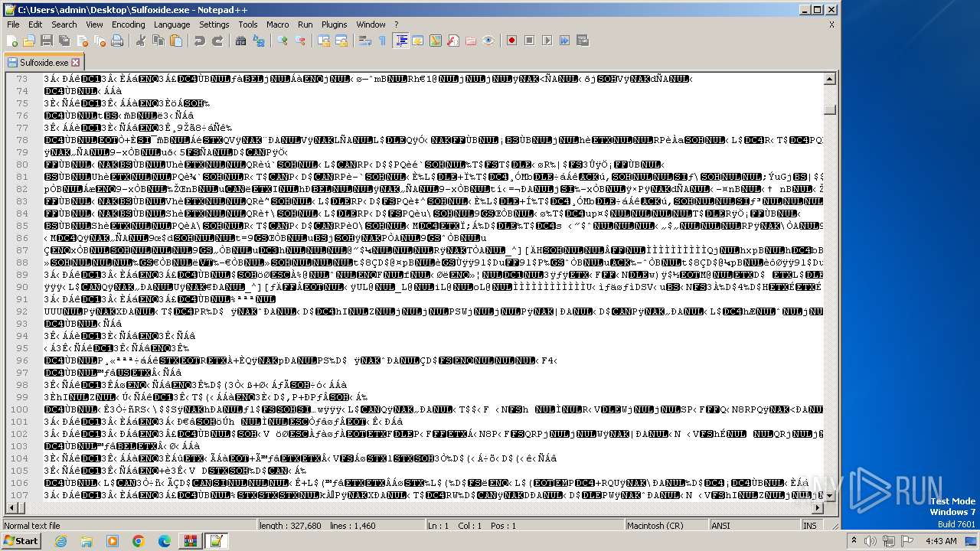Open the Macro menu
The image size is (980, 551).
tap(277, 24)
